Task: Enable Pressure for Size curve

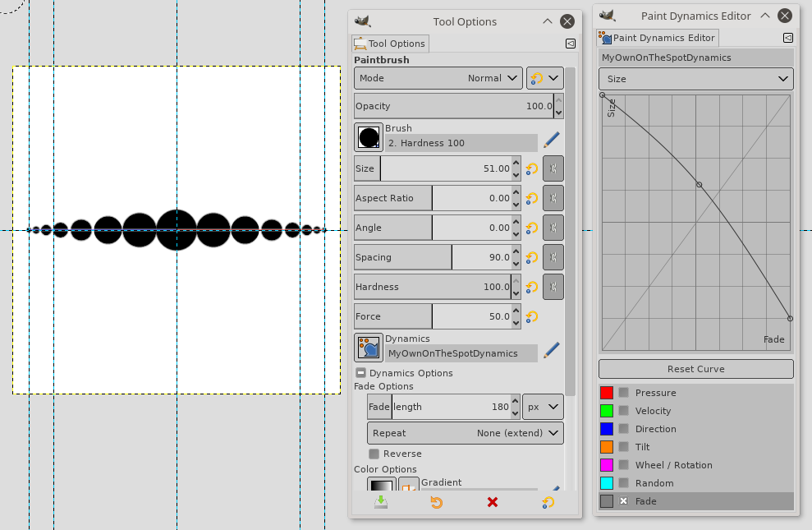Action: [x=623, y=393]
